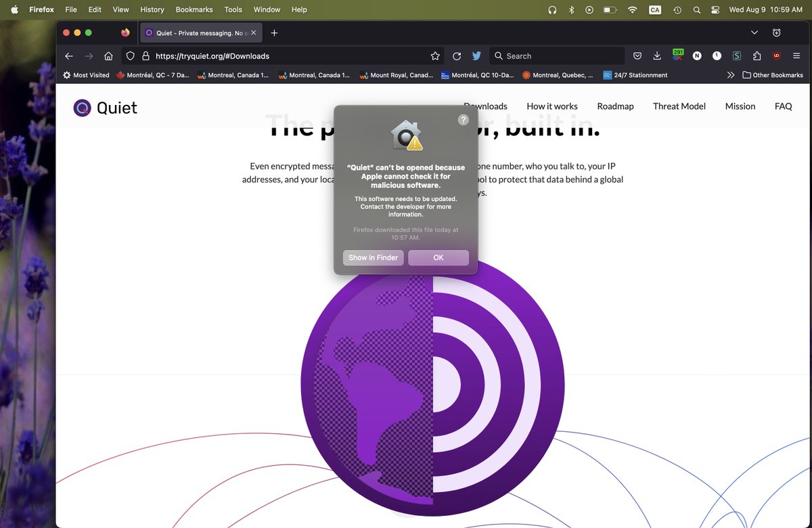Open the Firefox hamburger application menu
Image resolution: width=812 pixels, height=528 pixels.
(796, 56)
